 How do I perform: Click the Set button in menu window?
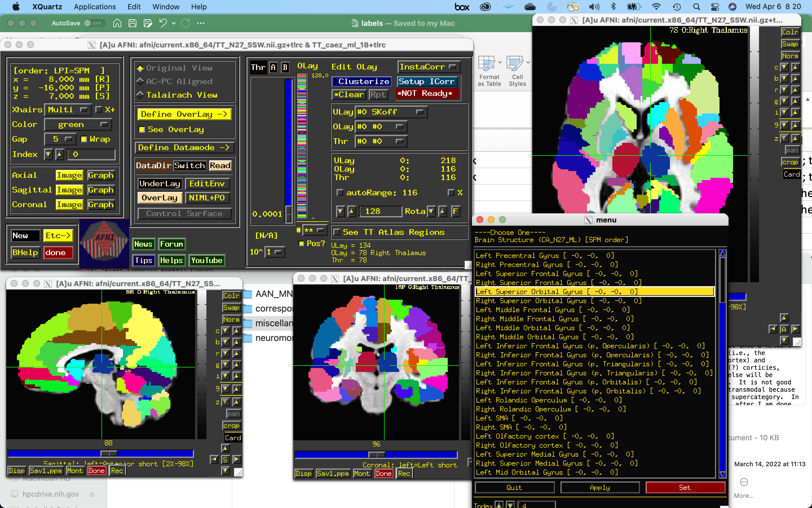coord(685,487)
